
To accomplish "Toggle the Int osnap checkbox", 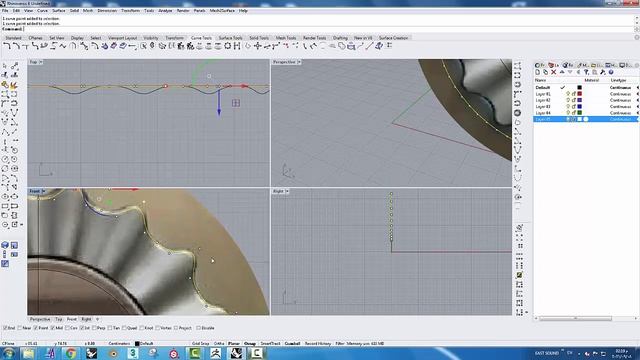I will (x=82, y=328).
